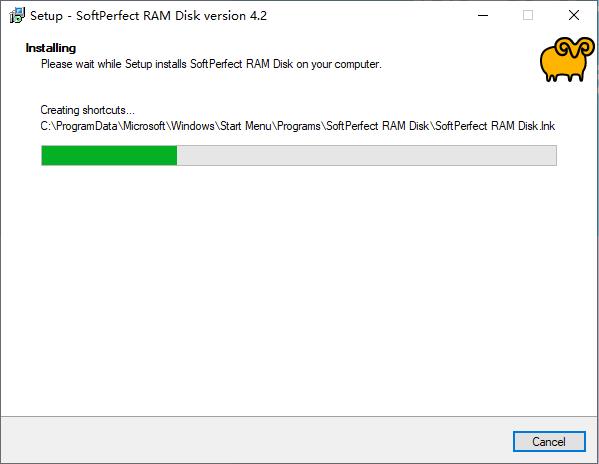Image resolution: width=599 pixels, height=464 pixels.
Task: Minimize the Setup window
Action: 483,16
